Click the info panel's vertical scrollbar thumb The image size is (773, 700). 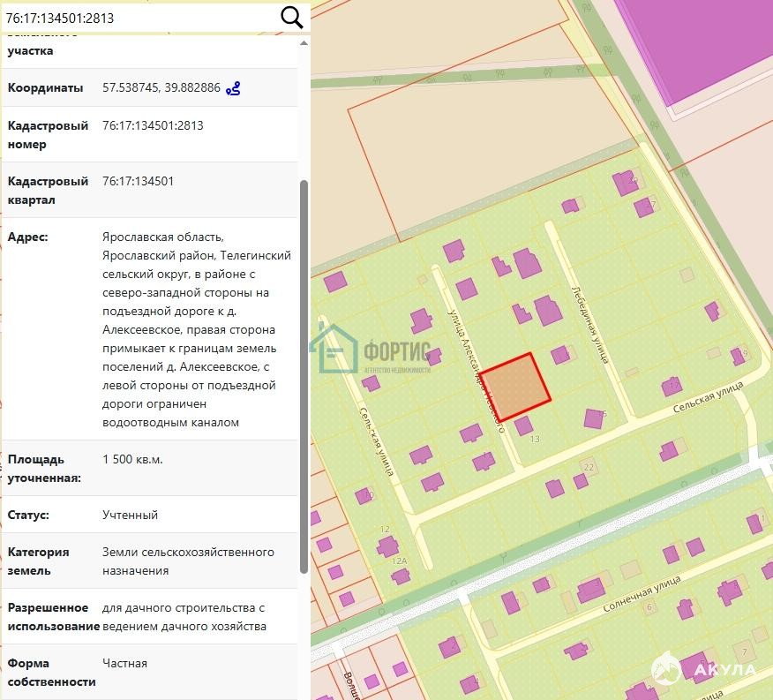click(x=304, y=371)
